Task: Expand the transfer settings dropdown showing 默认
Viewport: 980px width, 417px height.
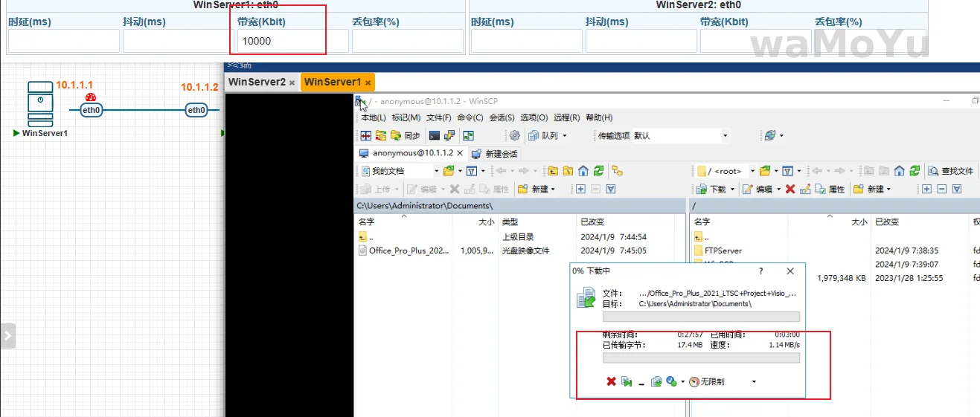Action: (725, 136)
